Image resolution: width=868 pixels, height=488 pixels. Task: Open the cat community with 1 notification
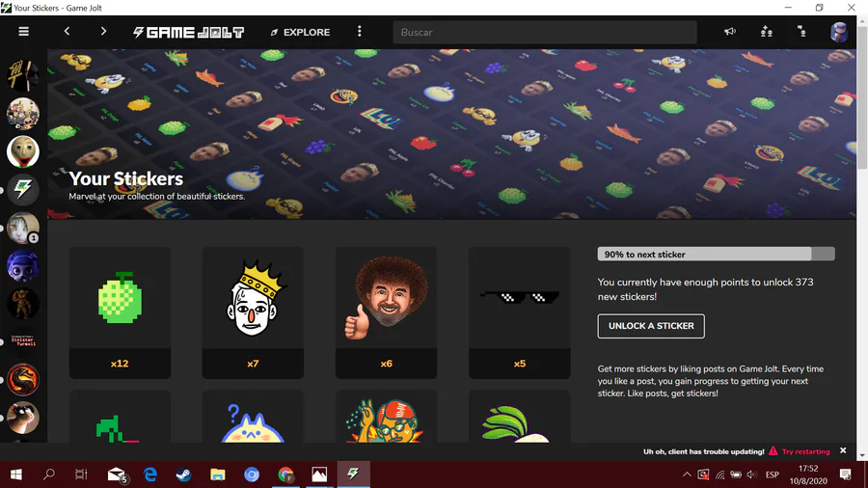coord(23,228)
